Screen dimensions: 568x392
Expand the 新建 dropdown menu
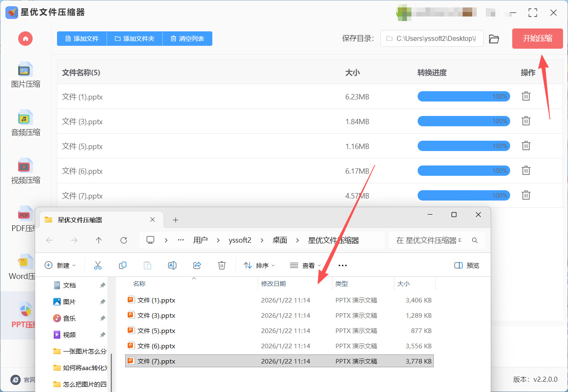pyautogui.click(x=60, y=265)
